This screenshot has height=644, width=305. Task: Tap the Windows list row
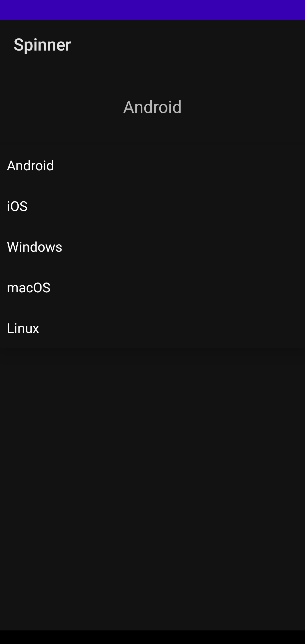[x=152, y=247]
